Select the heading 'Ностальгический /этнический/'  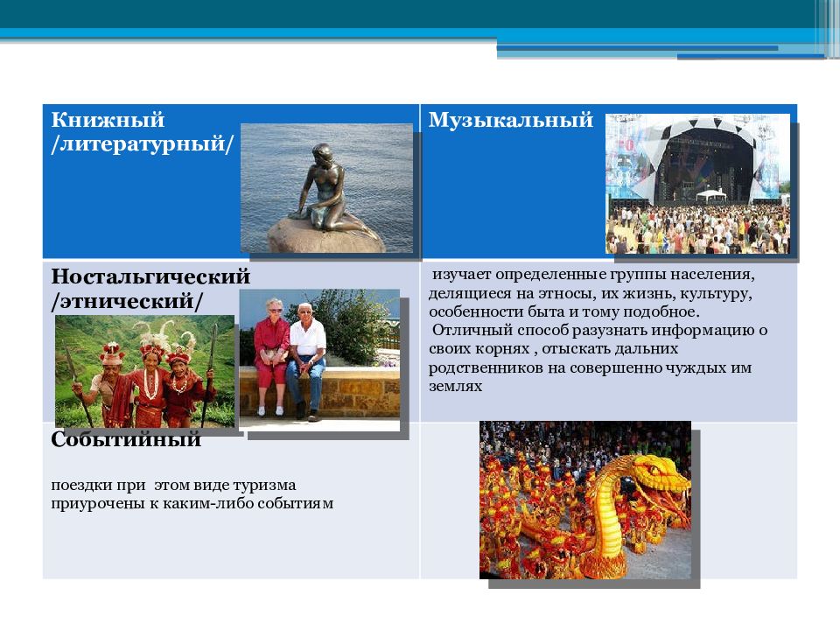pos(150,290)
